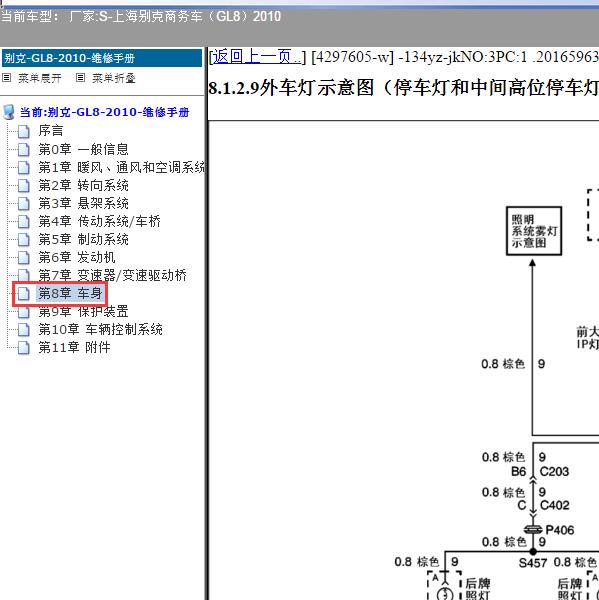Click the P406 grommet label

[560, 530]
